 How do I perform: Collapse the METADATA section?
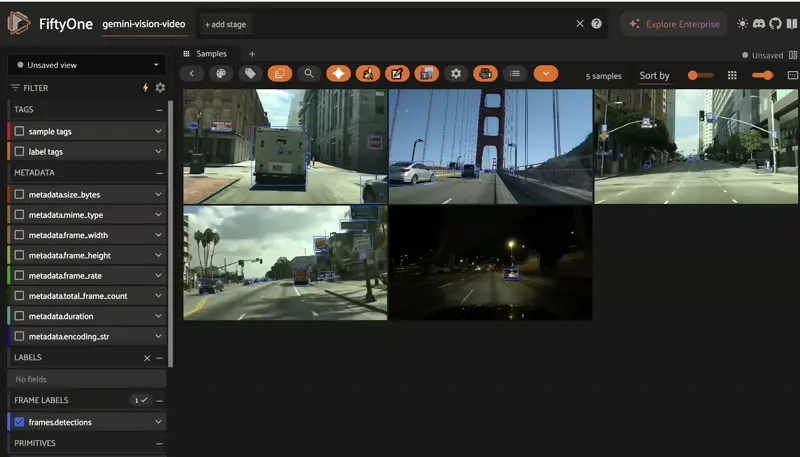click(x=159, y=173)
